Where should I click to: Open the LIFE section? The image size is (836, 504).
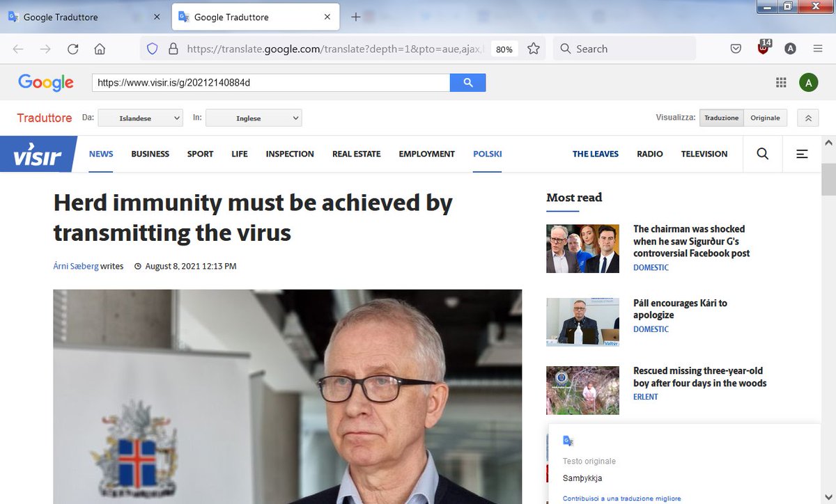[240, 154]
